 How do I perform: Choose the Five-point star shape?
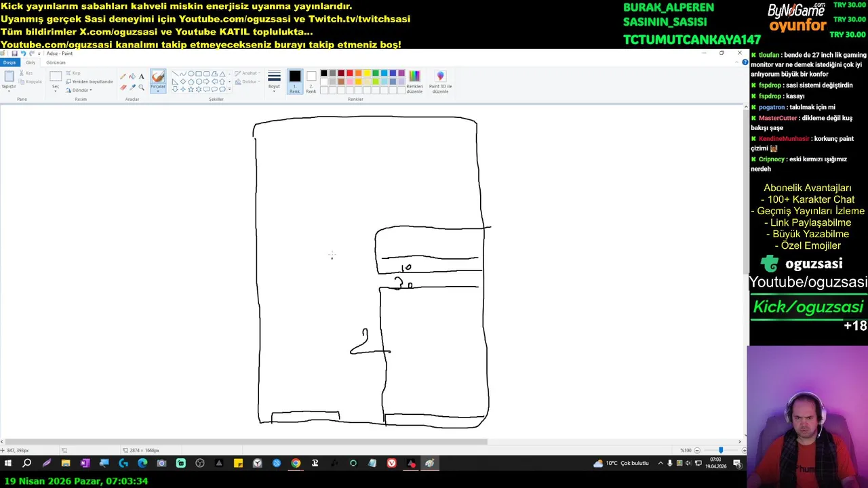[x=191, y=89]
